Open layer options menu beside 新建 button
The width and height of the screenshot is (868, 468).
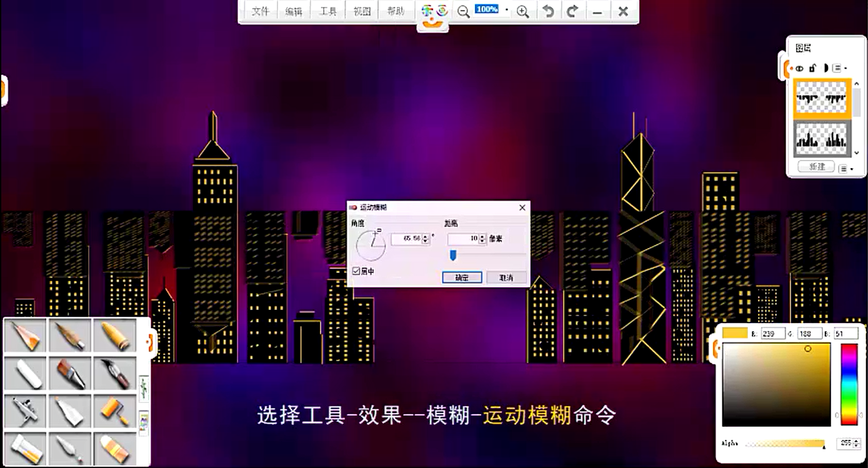[845, 168]
